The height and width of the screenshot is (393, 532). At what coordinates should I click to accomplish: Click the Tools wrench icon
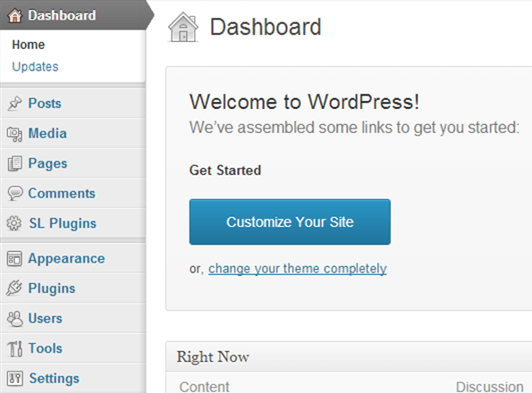pyautogui.click(x=15, y=348)
